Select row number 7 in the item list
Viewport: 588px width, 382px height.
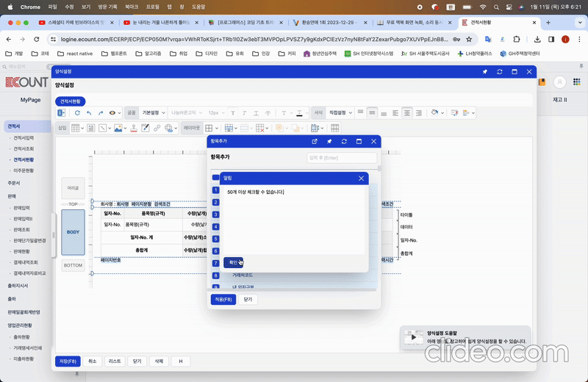215,263
